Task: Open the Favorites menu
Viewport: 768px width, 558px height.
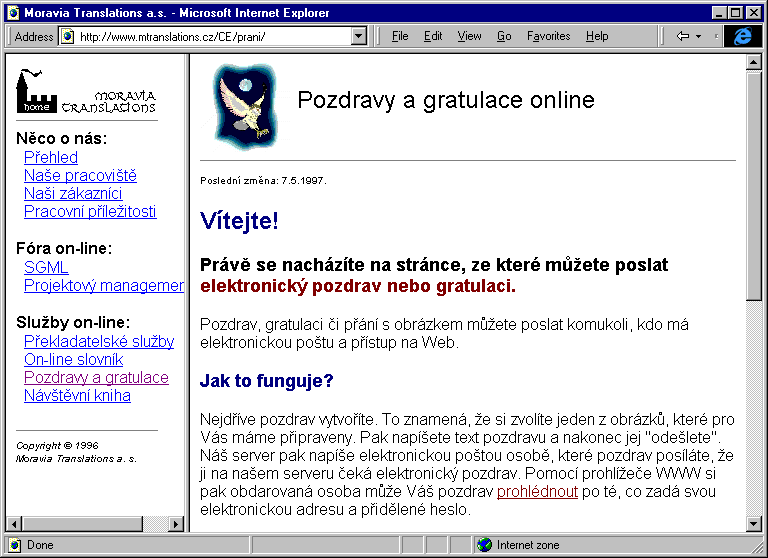Action: pyautogui.click(x=549, y=36)
